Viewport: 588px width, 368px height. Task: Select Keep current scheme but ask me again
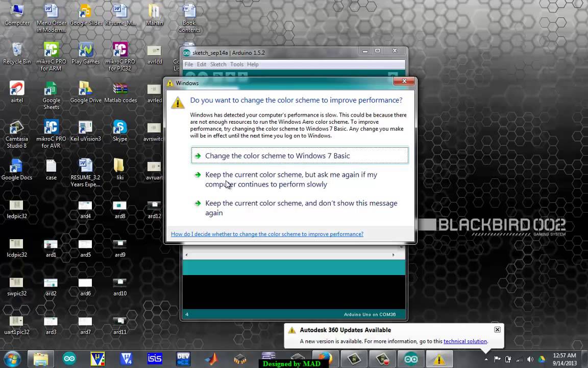[291, 179]
